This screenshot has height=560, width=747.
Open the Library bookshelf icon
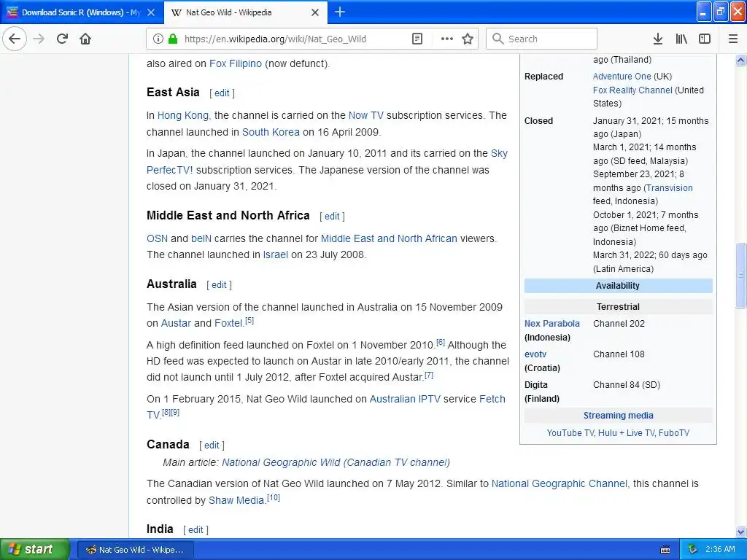(681, 39)
